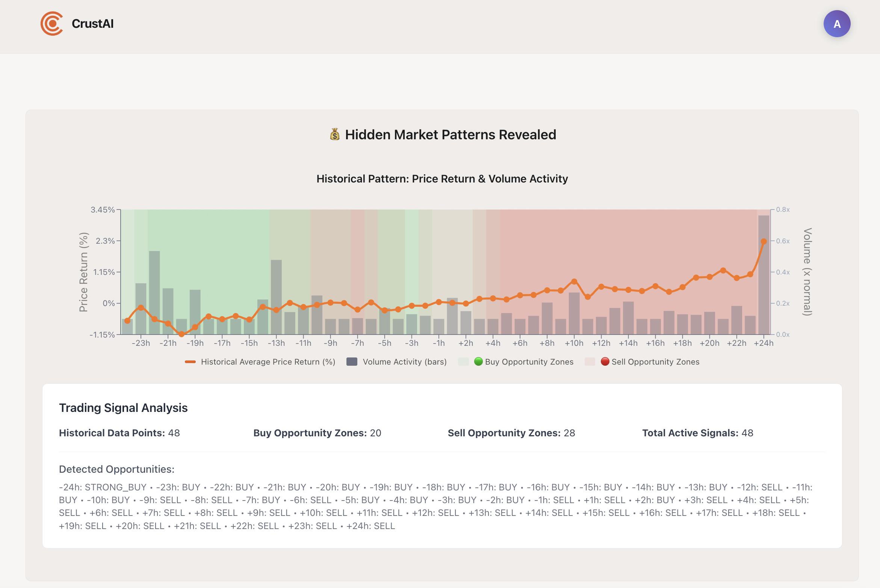Image resolution: width=880 pixels, height=588 pixels.
Task: Click the tall volume bar at +24h
Action: (x=764, y=293)
